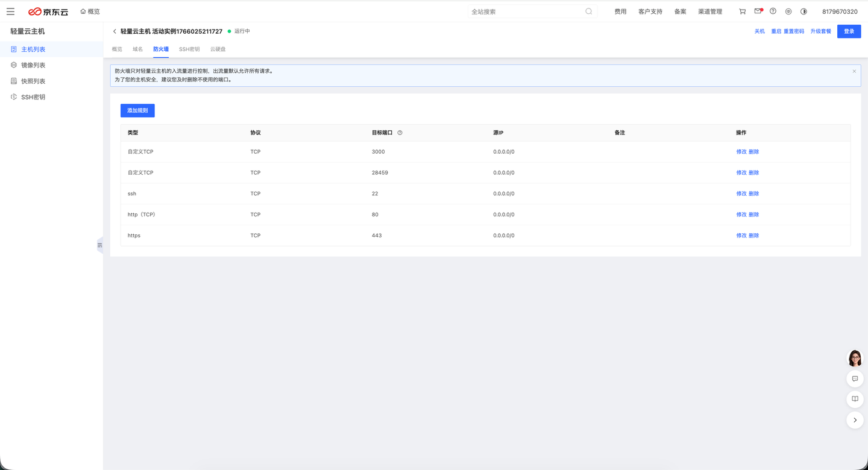Image resolution: width=868 pixels, height=470 pixels.
Task: Collapse the floating panel arrow button
Action: point(855,420)
